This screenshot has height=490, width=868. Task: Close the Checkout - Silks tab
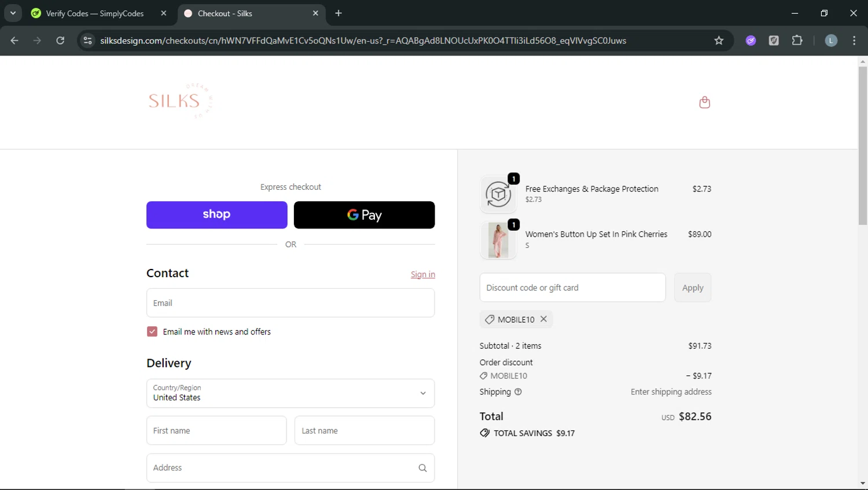(315, 13)
